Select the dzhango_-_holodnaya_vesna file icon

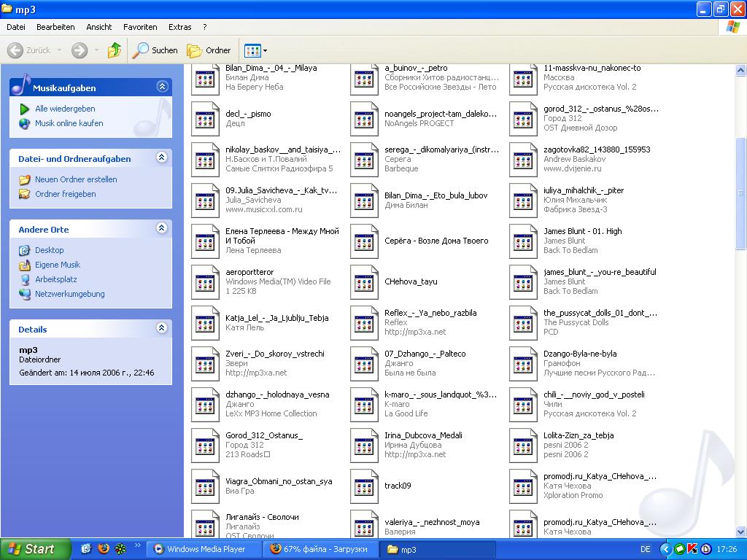205,404
